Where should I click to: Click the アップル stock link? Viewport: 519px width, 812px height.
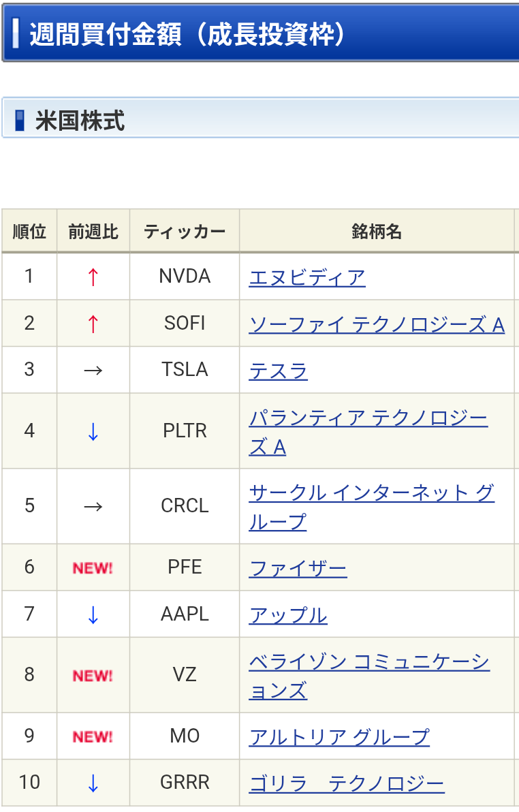(288, 615)
